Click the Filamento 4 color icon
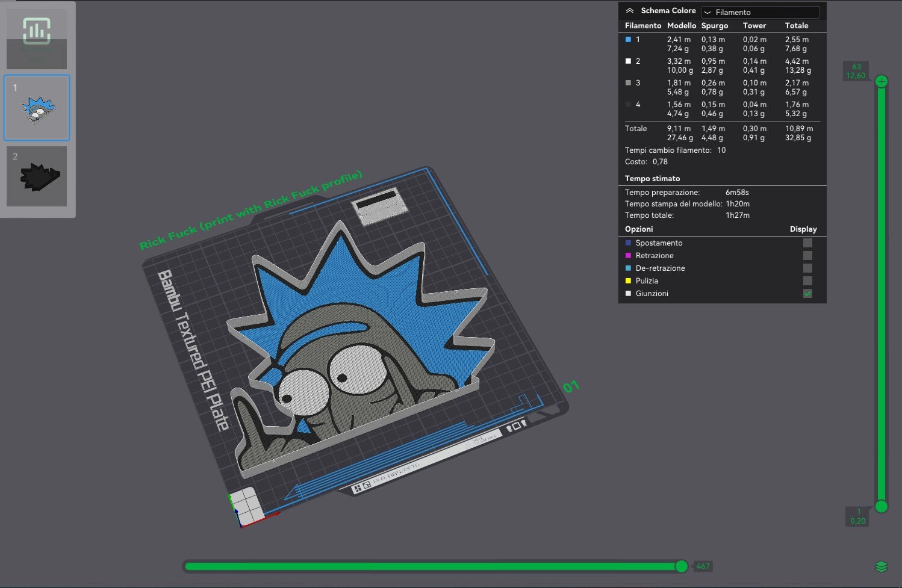 click(x=627, y=104)
